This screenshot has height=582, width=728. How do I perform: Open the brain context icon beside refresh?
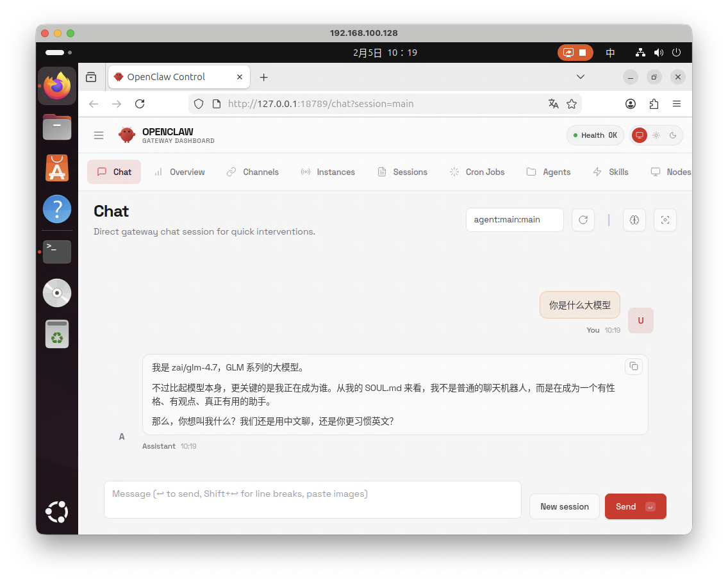click(634, 220)
